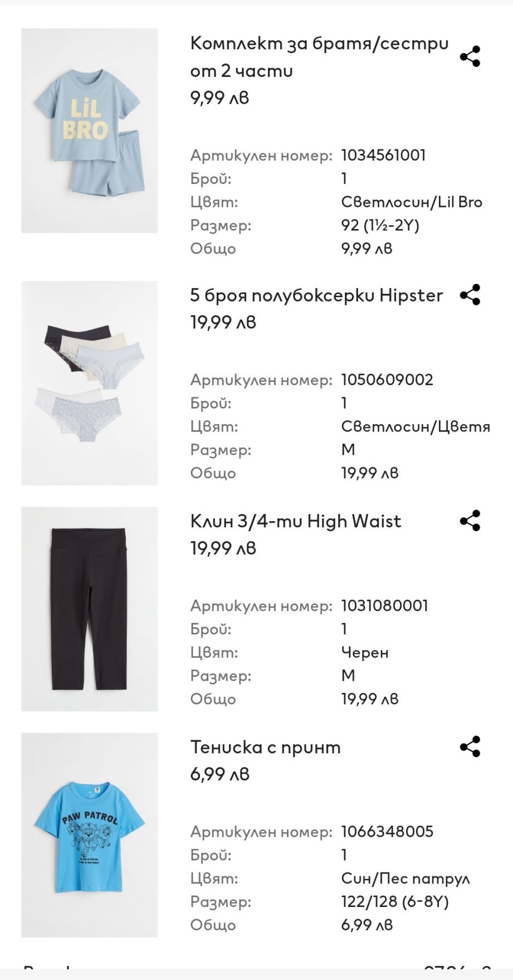The width and height of the screenshot is (513, 980).
Task: Click article number 1050609002
Action: click(387, 380)
